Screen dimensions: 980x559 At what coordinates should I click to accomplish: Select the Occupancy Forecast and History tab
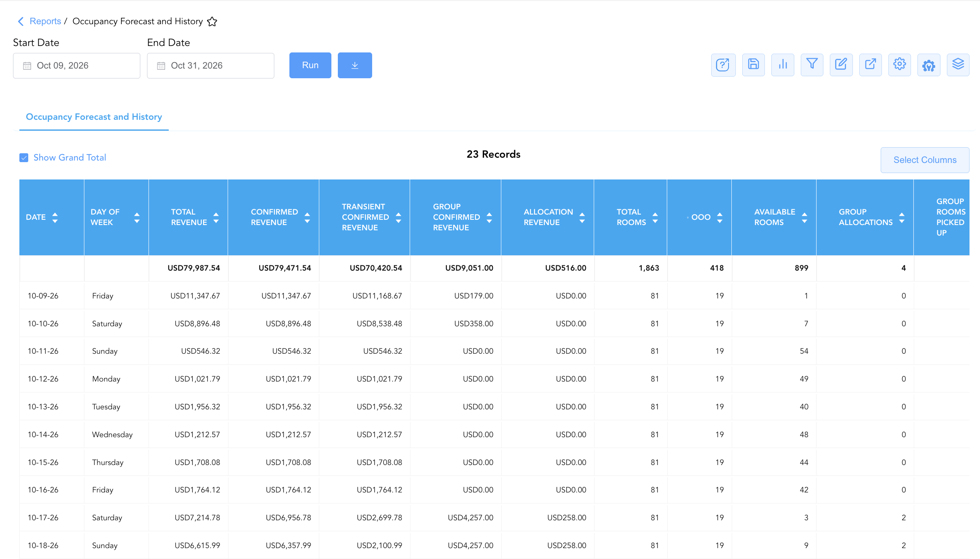pyautogui.click(x=94, y=117)
